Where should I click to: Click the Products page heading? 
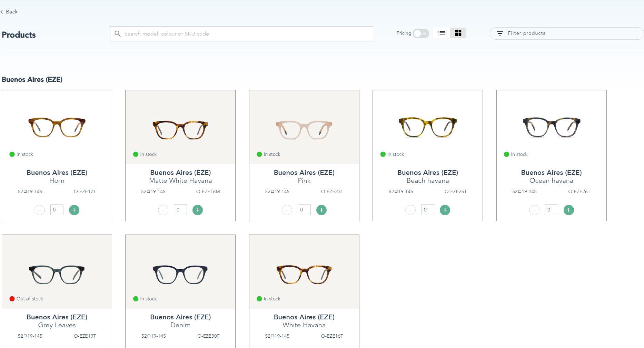coord(19,35)
